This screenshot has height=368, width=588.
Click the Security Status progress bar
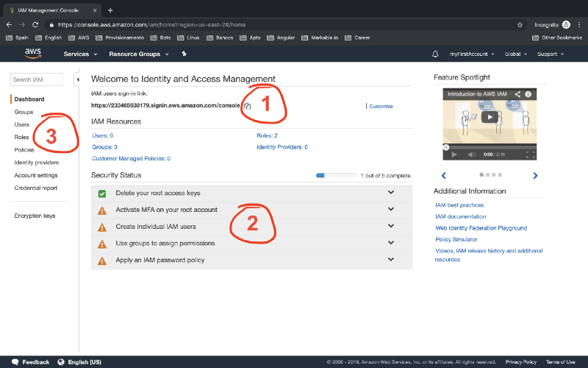337,175
